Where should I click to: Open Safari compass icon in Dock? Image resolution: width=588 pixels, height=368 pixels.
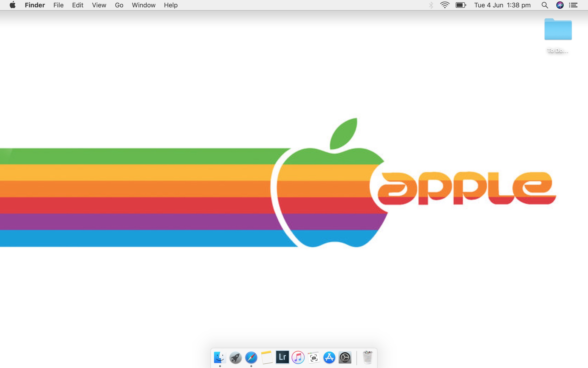point(251,357)
